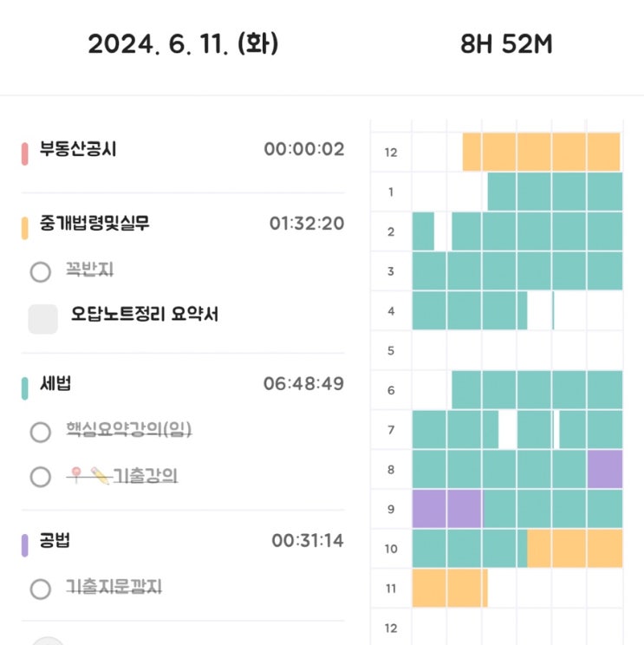
Task: Select the orange 중개법령및실무 color bar
Action: (26, 226)
